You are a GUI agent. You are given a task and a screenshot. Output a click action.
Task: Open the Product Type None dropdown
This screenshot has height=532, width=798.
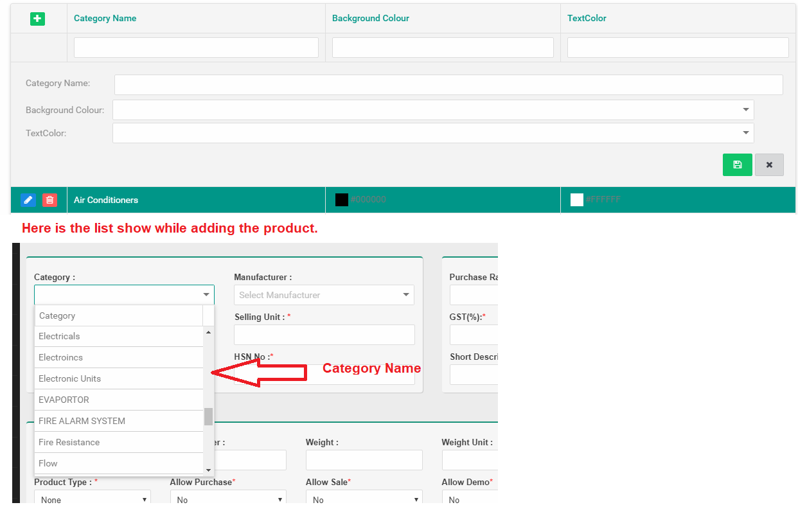click(93, 499)
